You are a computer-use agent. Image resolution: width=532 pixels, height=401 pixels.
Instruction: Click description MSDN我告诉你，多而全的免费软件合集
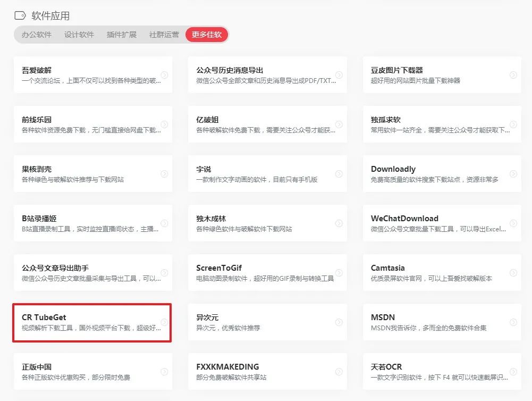[x=429, y=328]
